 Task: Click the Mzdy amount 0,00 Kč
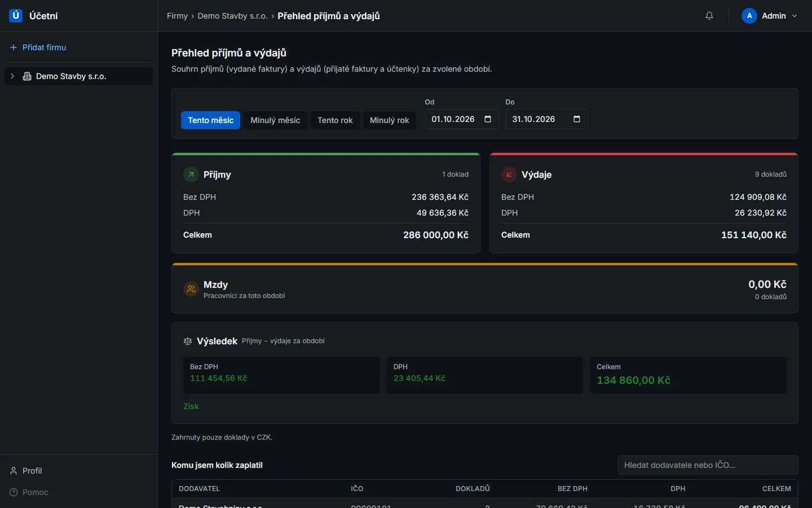pos(767,284)
